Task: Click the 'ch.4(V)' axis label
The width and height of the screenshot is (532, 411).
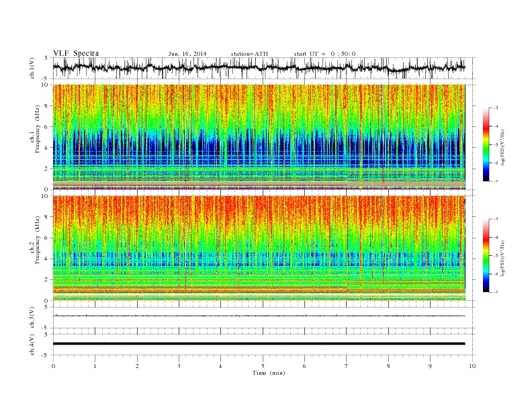Action: 32,345
